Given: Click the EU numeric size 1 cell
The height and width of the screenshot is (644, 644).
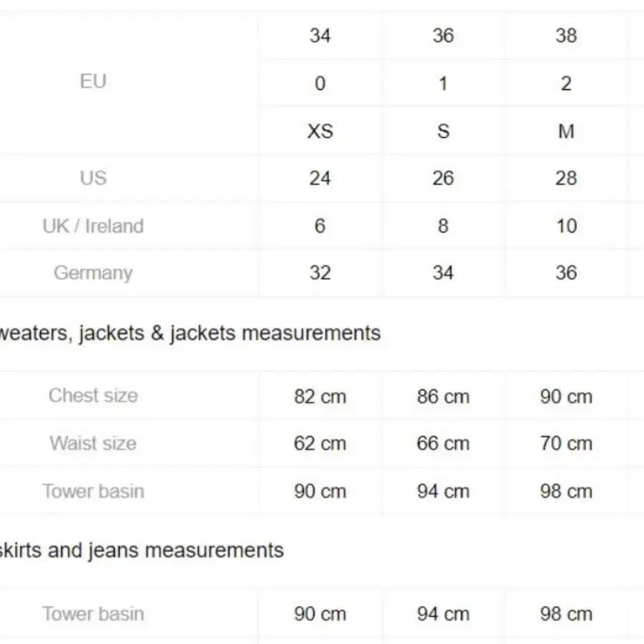Looking at the screenshot, I should pyautogui.click(x=443, y=84).
